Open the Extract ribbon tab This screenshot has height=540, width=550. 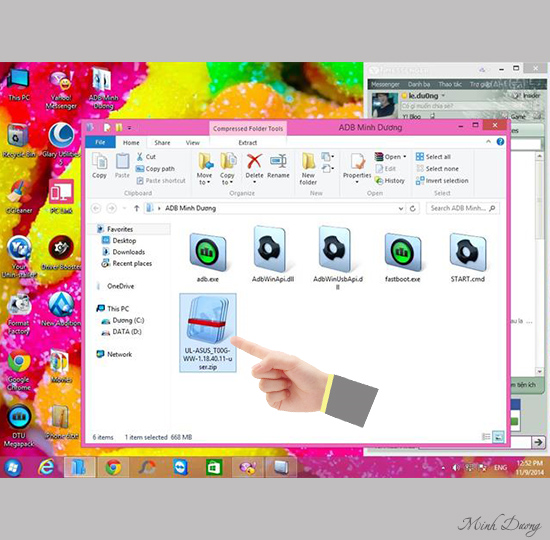248,142
